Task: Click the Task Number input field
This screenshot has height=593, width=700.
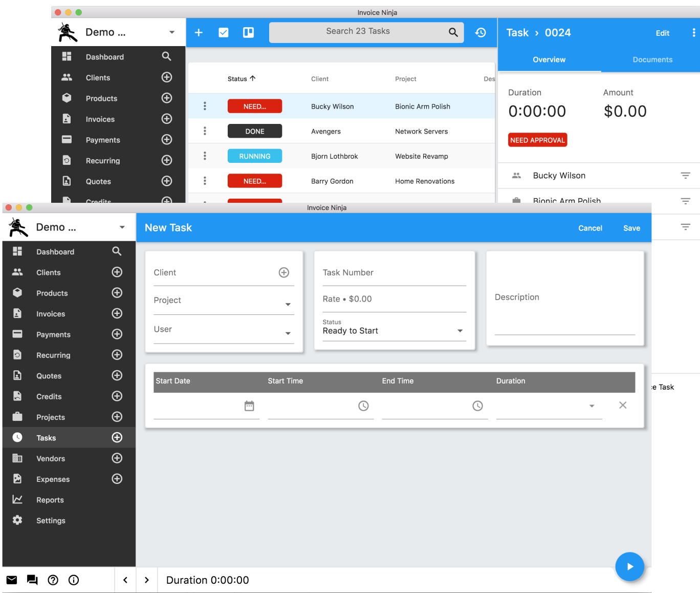Action: 394,273
